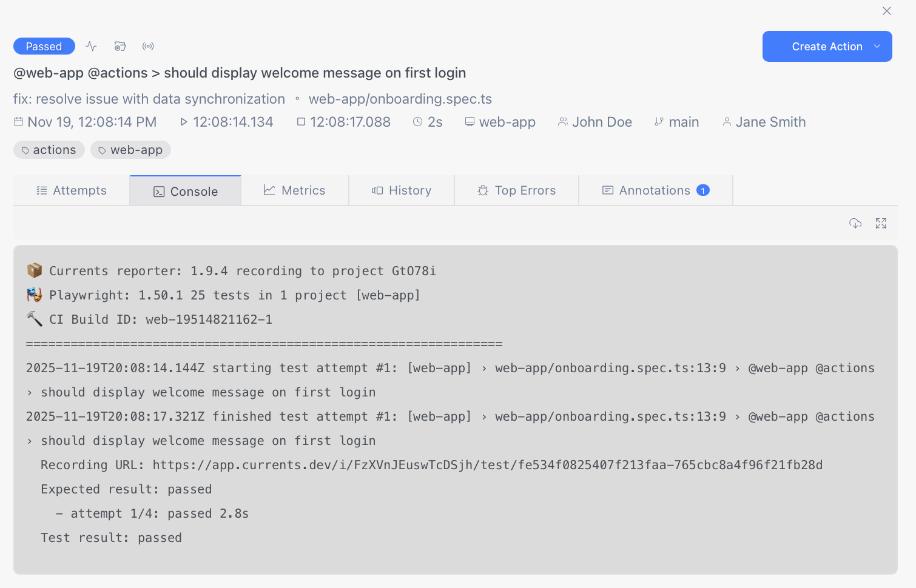The width and height of the screenshot is (916, 588).
Task: Click the activity pulse icon beside Passed
Action: [x=91, y=46]
